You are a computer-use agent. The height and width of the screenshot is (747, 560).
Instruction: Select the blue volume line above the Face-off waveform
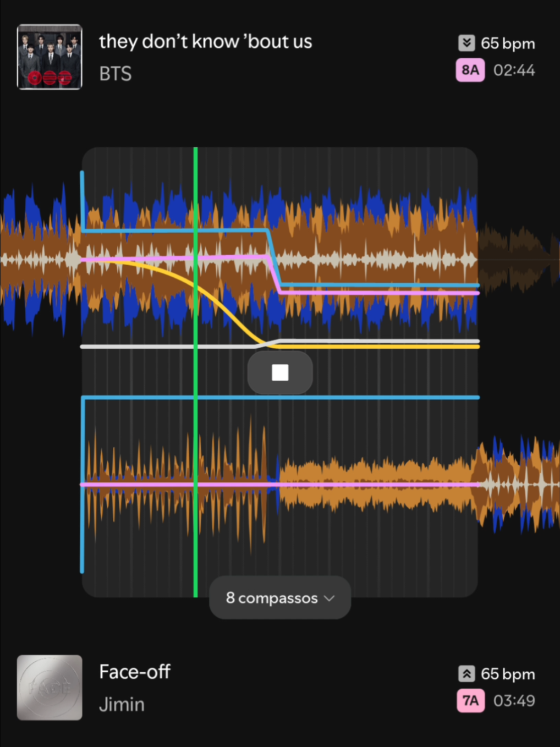pos(281,397)
